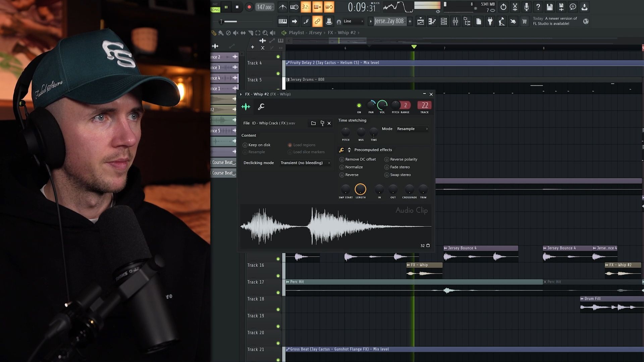Image resolution: width=644 pixels, height=362 pixels.
Task: Open the metronome icon
Action: 283,7
